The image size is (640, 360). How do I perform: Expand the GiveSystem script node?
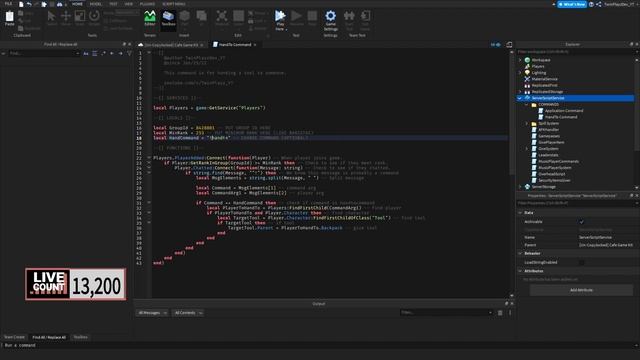coord(527,149)
